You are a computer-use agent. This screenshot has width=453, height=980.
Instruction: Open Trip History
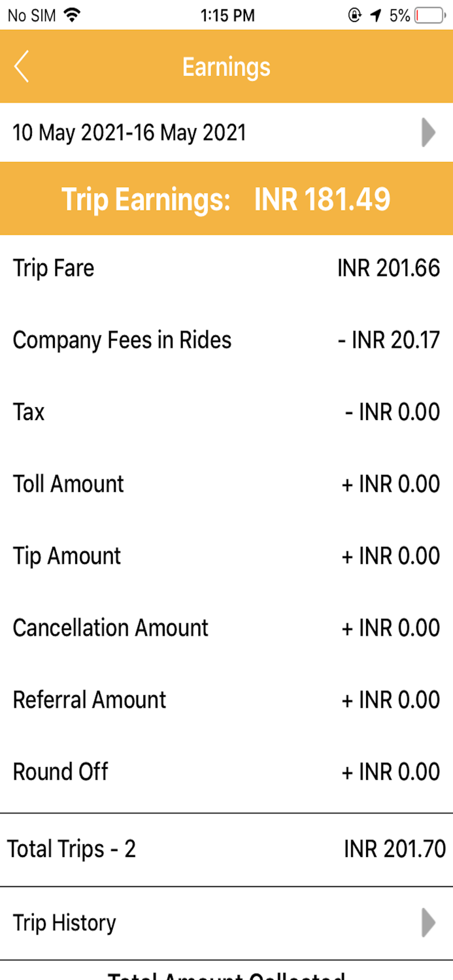pos(65,923)
